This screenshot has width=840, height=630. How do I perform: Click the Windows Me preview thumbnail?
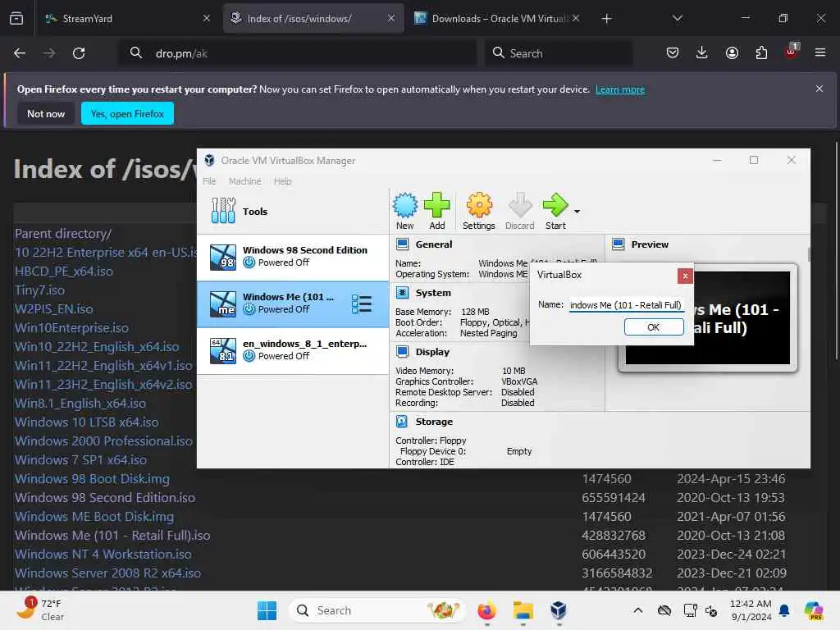click(x=707, y=317)
